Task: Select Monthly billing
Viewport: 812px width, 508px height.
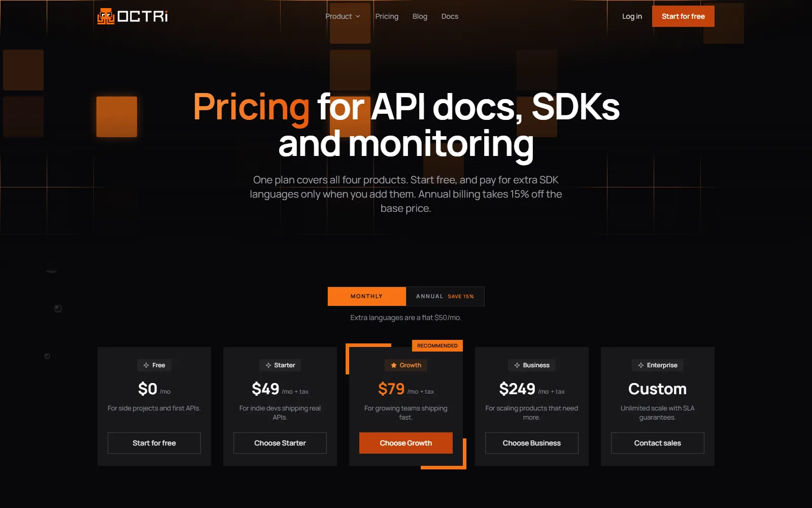Action: (x=366, y=296)
